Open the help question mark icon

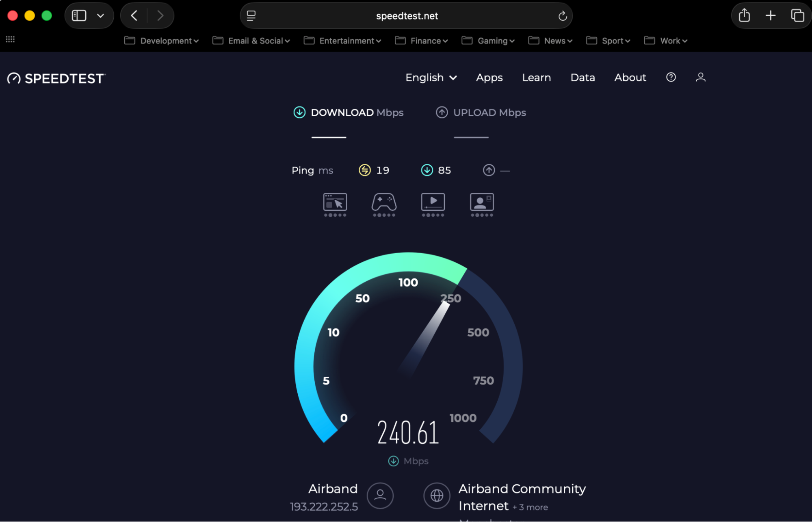pyautogui.click(x=671, y=77)
